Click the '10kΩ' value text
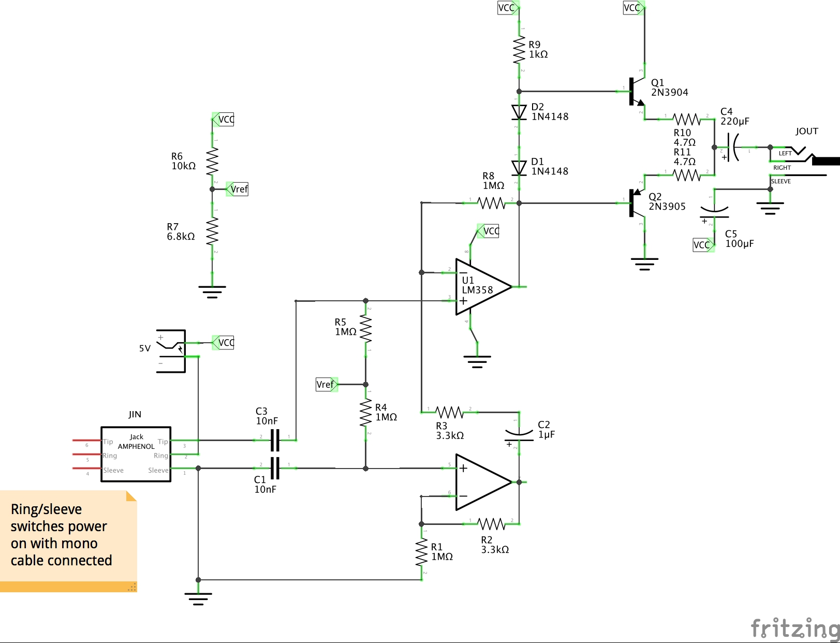The height and width of the screenshot is (643, 840). (184, 166)
